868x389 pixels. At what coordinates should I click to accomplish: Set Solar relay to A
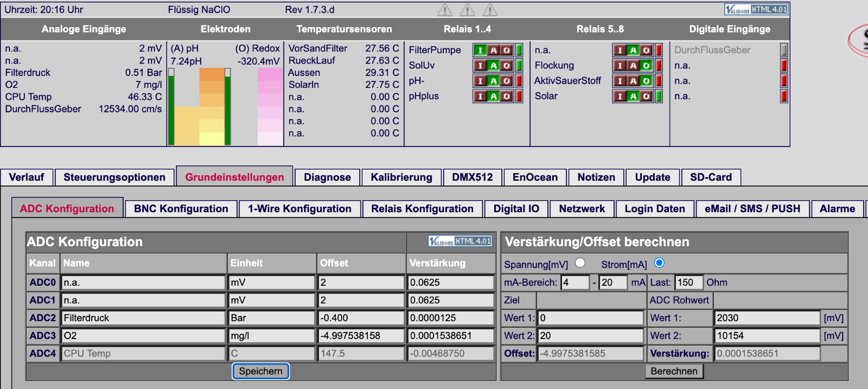633,96
